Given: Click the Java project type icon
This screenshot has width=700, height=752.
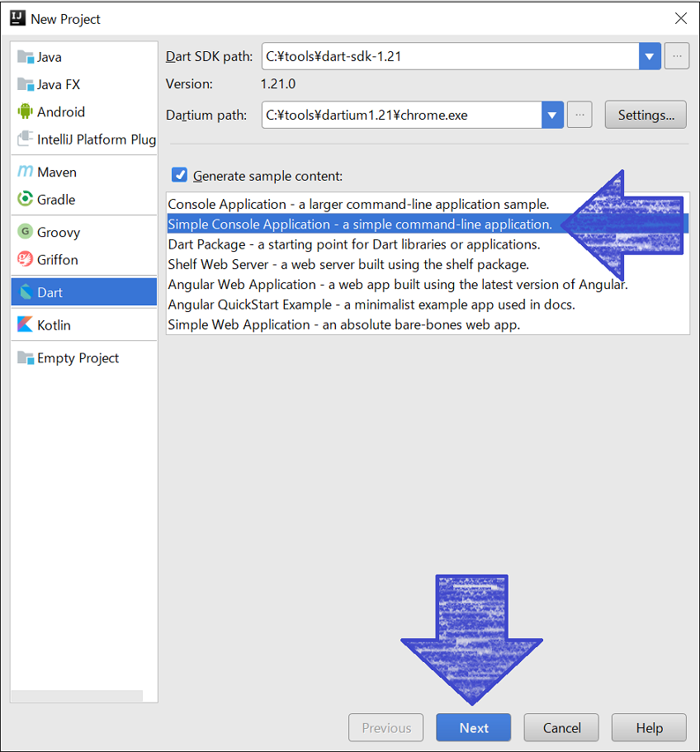Looking at the screenshot, I should pyautogui.click(x=26, y=57).
